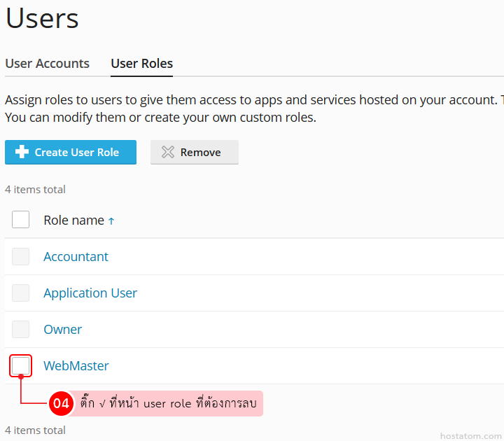Check the box next to WebMaster

pos(21,365)
